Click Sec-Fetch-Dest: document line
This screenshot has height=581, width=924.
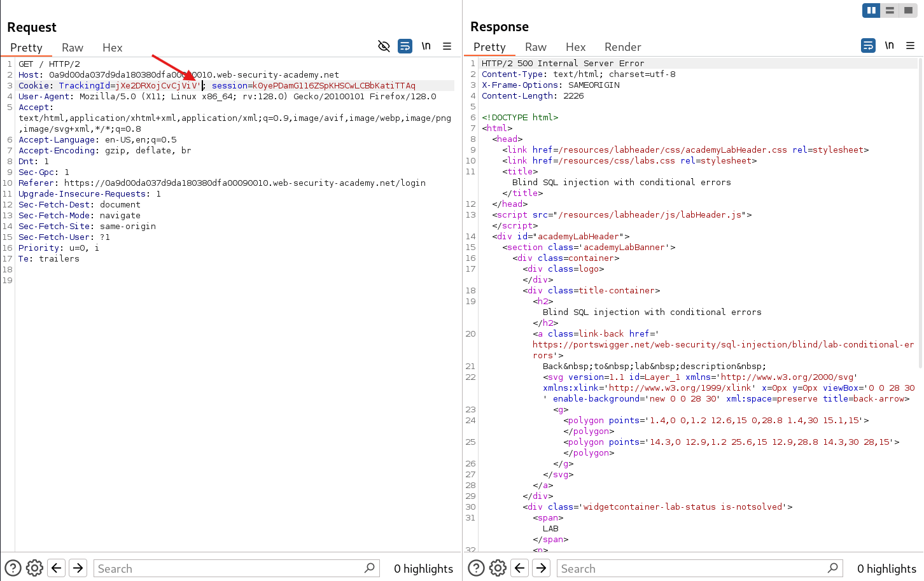tap(80, 205)
